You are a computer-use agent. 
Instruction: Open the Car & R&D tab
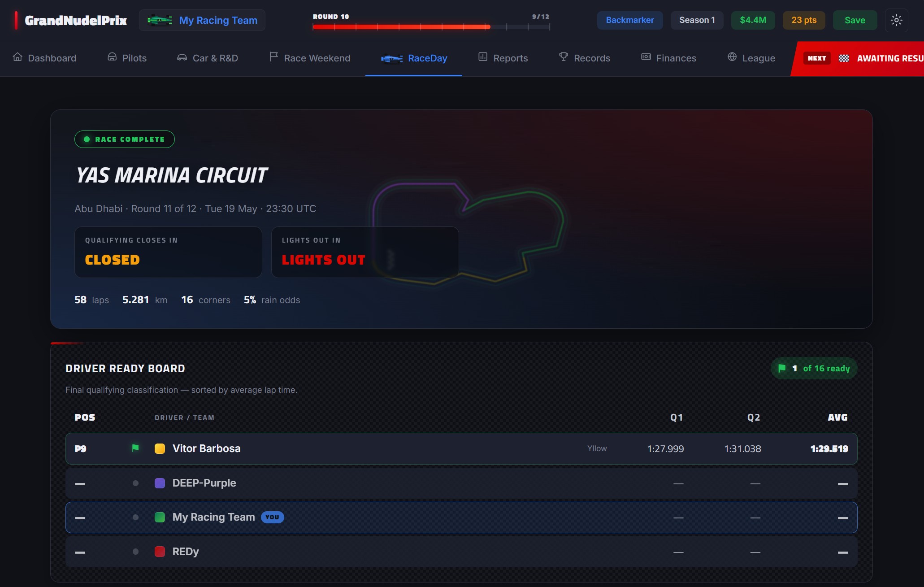coord(208,58)
